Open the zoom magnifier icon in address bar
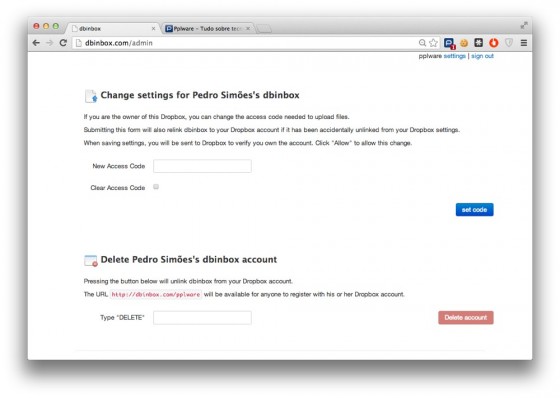 pos(422,43)
